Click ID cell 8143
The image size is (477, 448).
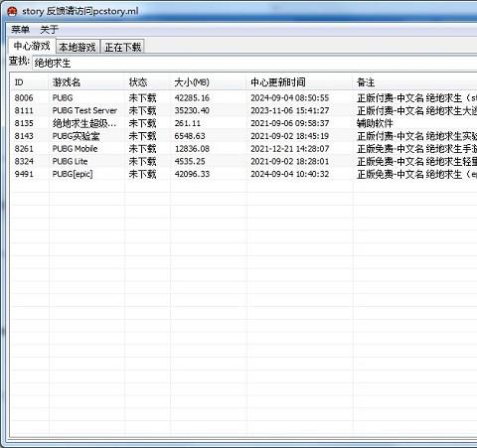[x=24, y=136]
